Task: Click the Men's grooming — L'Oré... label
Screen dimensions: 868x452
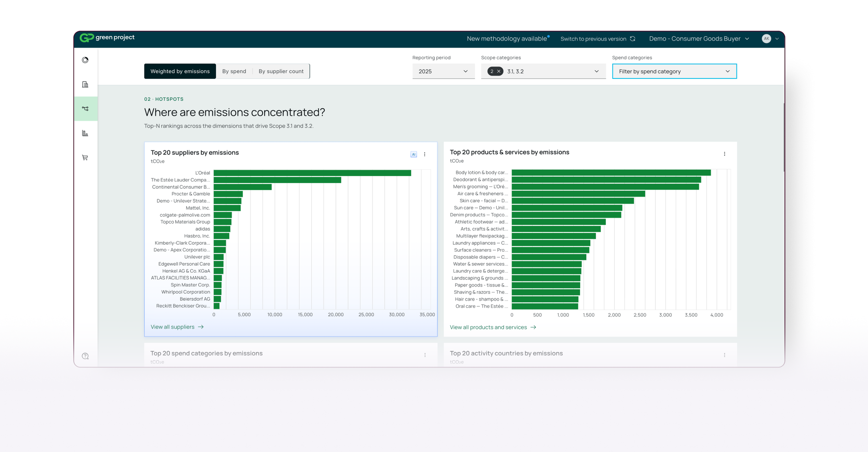Action: (480, 187)
